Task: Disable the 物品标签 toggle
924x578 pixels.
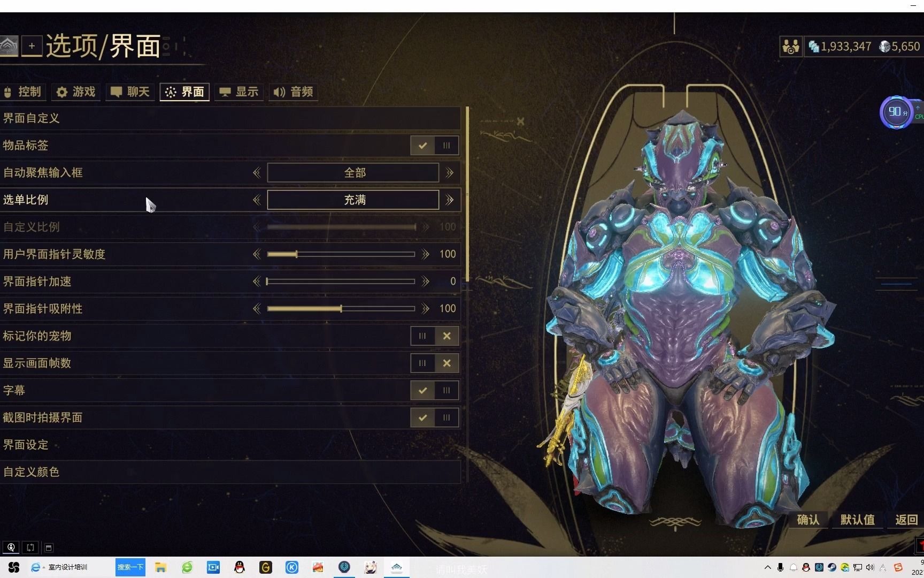Action: pyautogui.click(x=446, y=146)
